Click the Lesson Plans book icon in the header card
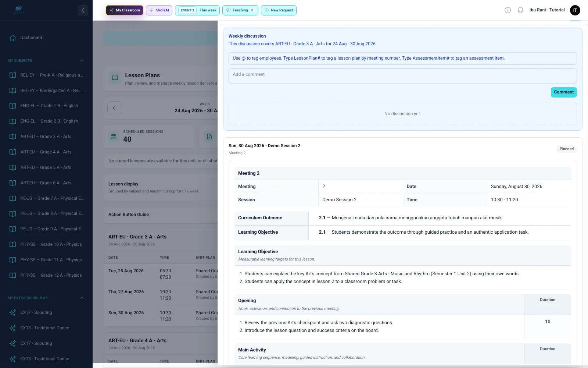588x368 pixels. [115, 78]
